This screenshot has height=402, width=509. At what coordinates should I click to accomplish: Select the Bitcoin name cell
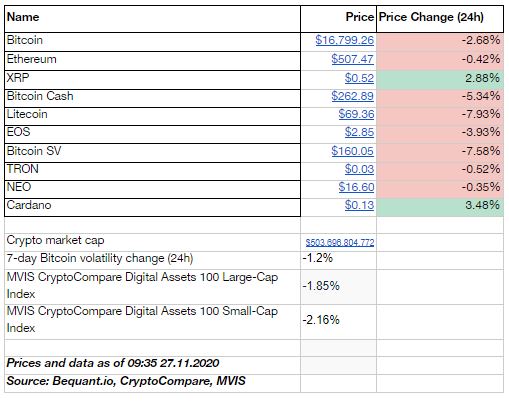(152, 42)
